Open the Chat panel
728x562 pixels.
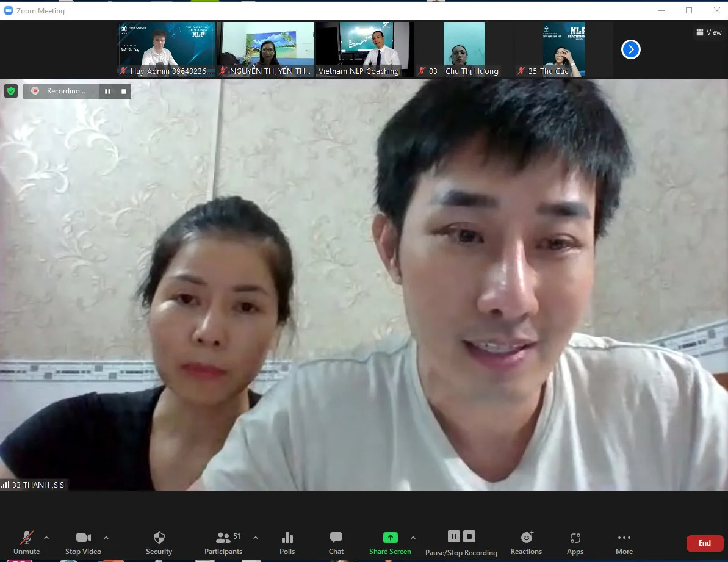(x=336, y=542)
